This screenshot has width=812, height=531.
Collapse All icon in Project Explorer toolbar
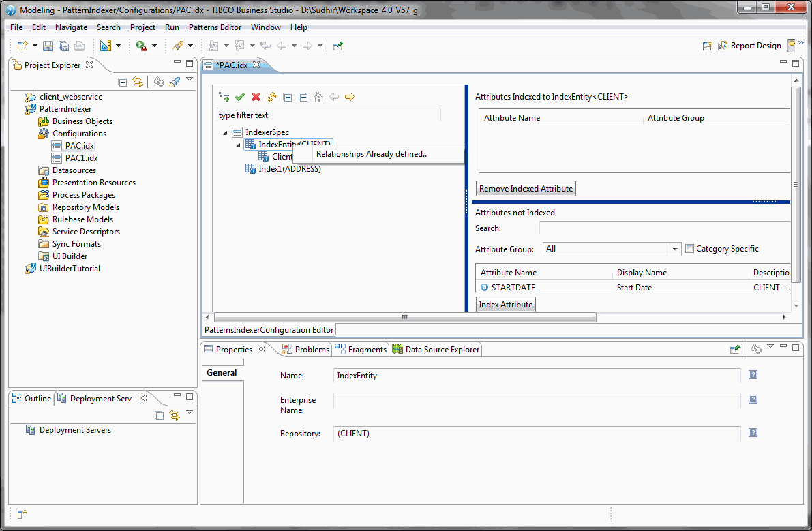[x=122, y=82]
